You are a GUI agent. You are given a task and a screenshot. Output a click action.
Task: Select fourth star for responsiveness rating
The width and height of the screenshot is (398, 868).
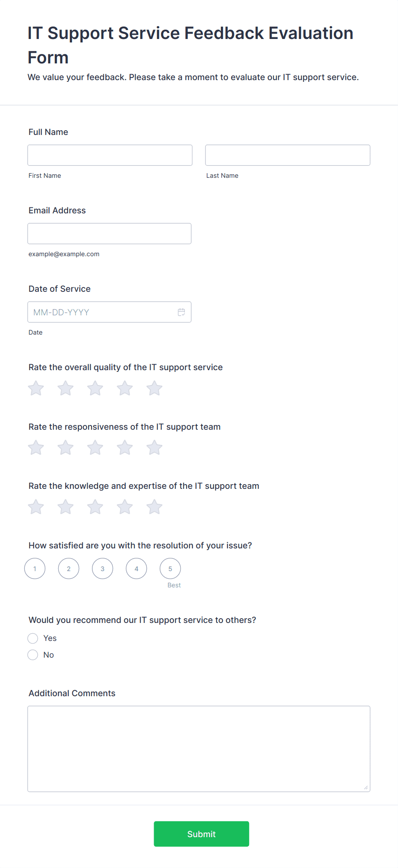pos(125,448)
